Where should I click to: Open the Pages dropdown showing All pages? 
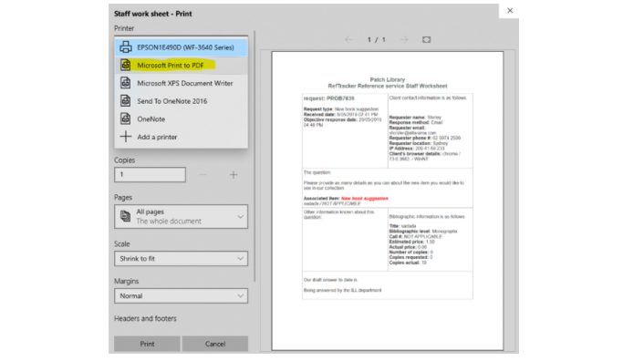click(x=182, y=216)
